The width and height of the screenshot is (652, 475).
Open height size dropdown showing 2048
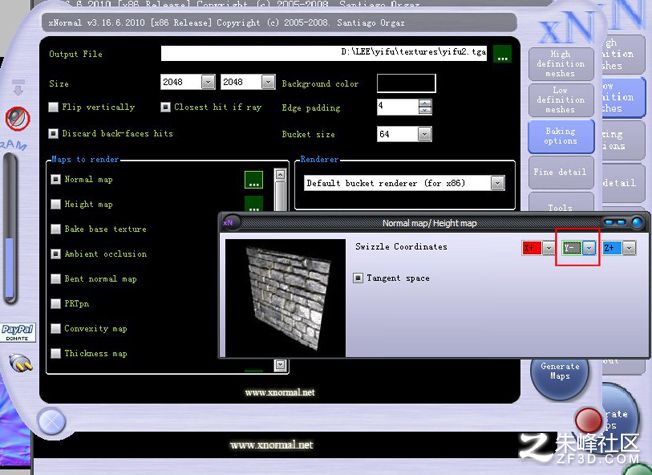268,82
